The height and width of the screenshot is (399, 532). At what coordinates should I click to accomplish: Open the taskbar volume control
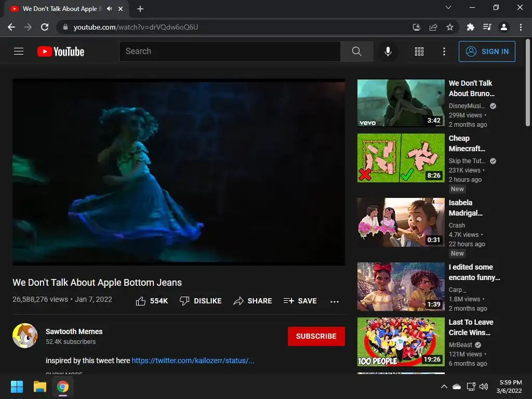[x=484, y=387]
